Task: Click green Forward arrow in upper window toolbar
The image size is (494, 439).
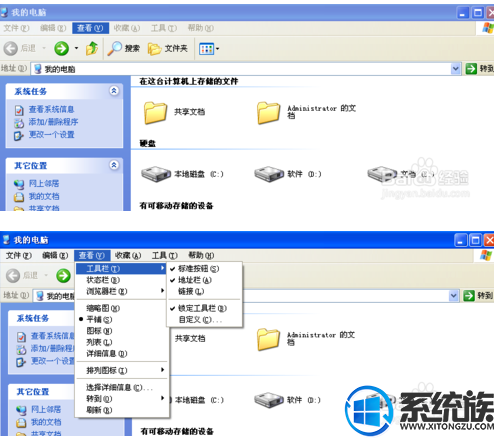Action: pos(62,49)
